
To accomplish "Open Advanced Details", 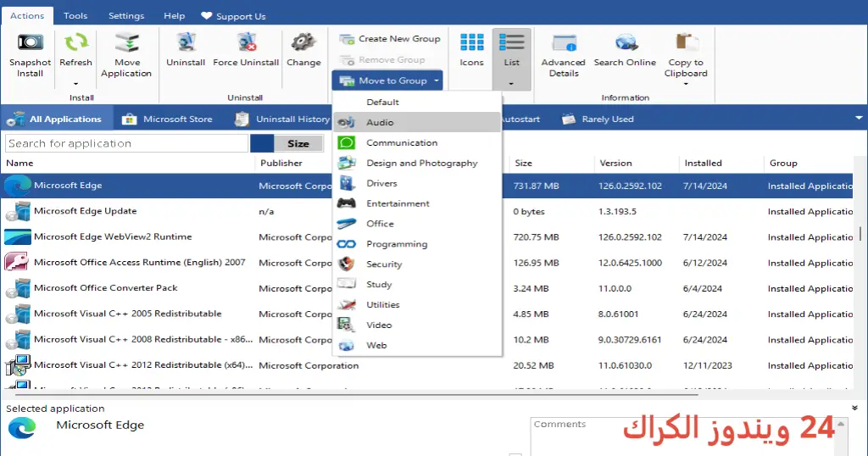I will (564, 55).
